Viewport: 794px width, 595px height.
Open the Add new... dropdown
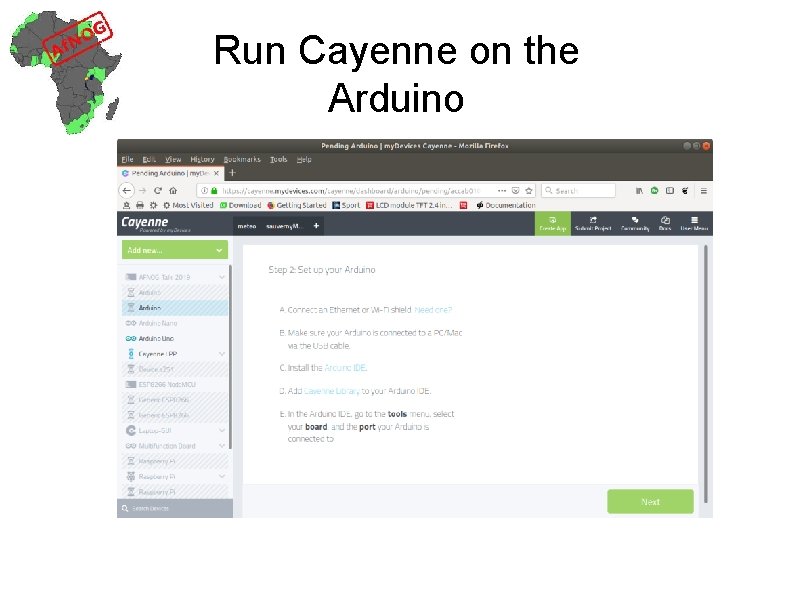(175, 250)
